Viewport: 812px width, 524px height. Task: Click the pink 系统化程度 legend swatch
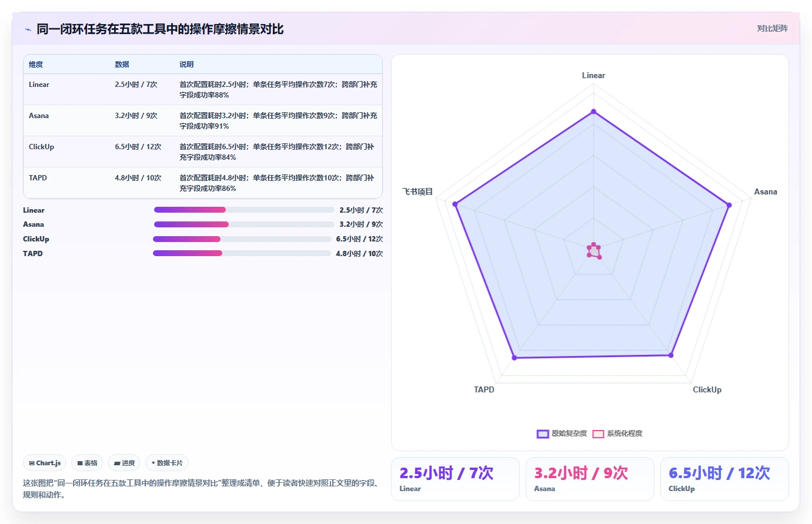pyautogui.click(x=598, y=434)
